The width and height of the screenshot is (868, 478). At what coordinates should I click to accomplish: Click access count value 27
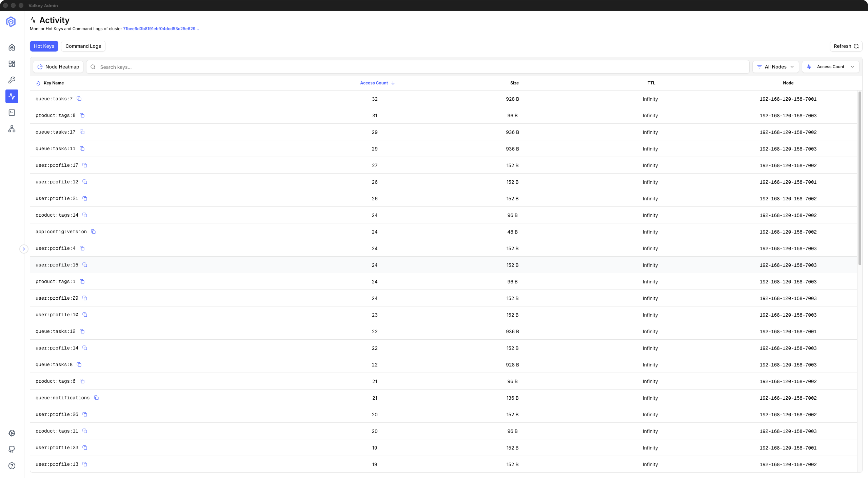click(375, 165)
